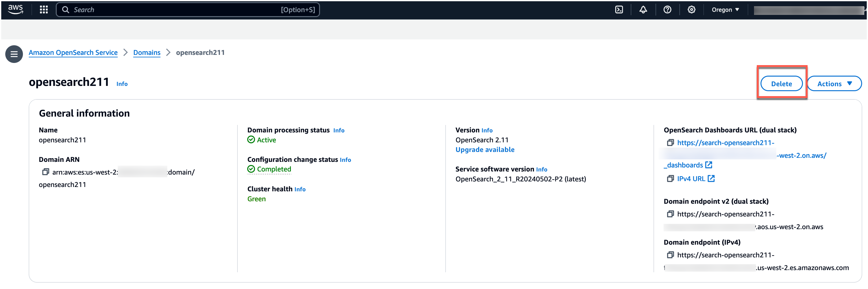Copy the Domain ARN with copy icon
This screenshot has height=289, width=868.
tap(46, 172)
